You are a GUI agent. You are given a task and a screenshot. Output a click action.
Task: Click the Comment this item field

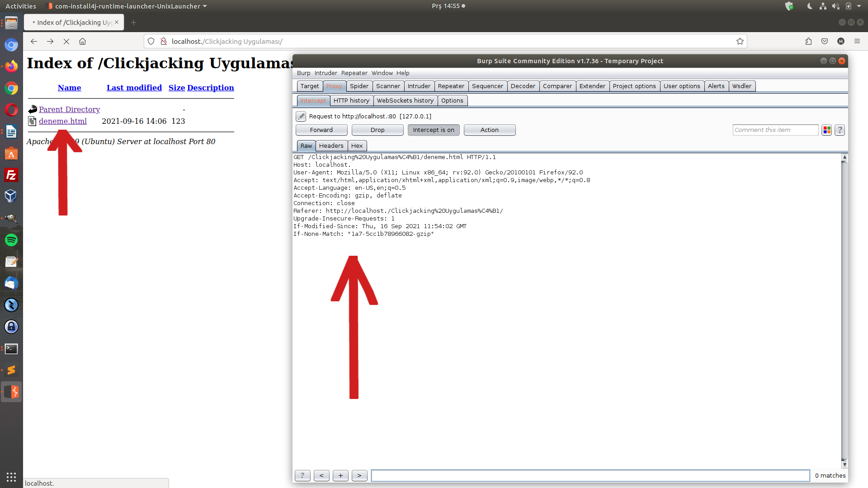775,130
